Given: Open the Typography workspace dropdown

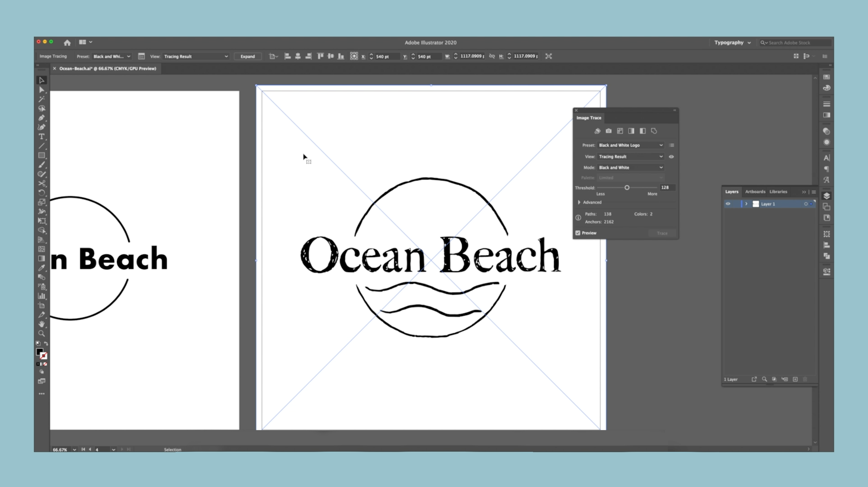Looking at the screenshot, I should [x=732, y=42].
